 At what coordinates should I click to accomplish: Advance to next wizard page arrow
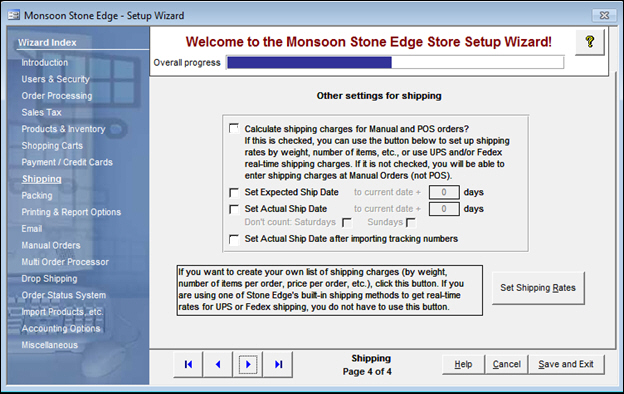[248, 364]
